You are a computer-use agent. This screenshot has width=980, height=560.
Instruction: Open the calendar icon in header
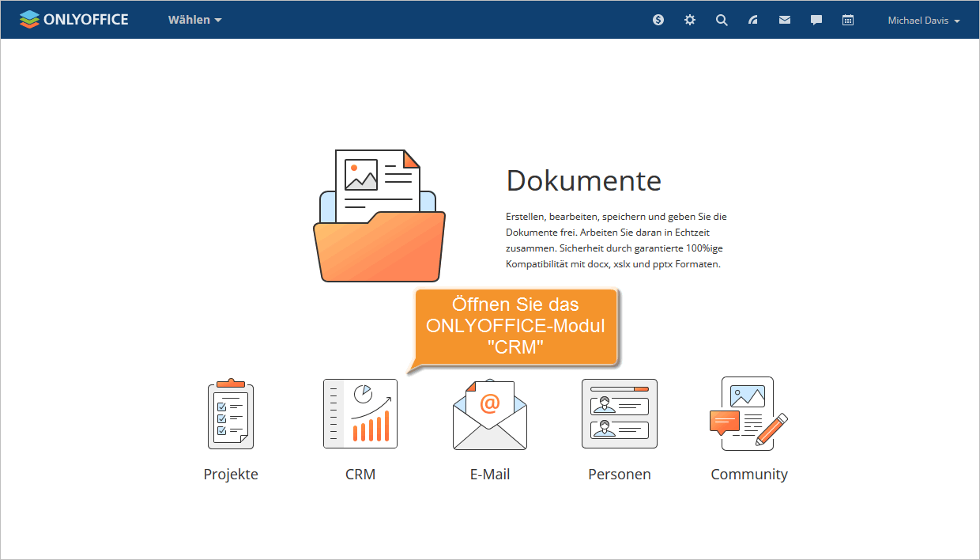848,20
